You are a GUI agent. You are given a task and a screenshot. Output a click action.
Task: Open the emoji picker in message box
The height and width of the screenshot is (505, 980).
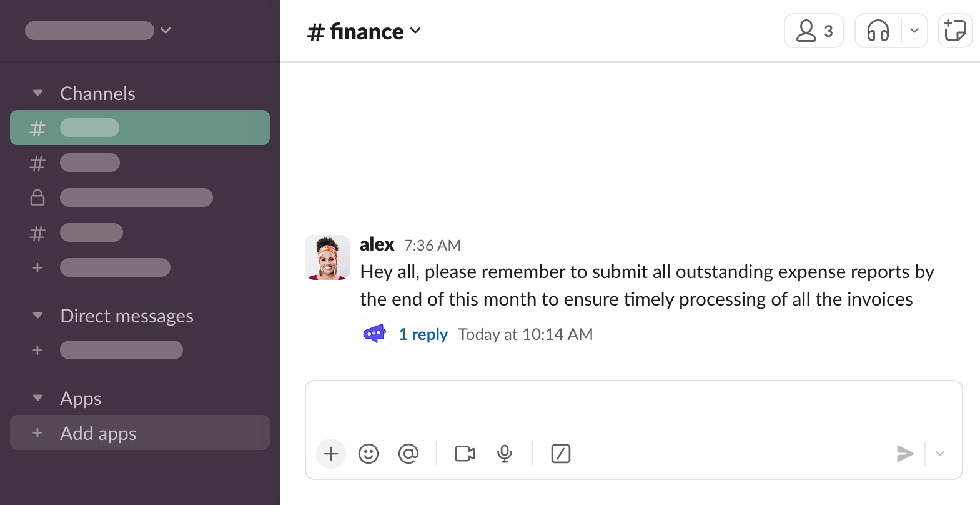[x=369, y=454]
